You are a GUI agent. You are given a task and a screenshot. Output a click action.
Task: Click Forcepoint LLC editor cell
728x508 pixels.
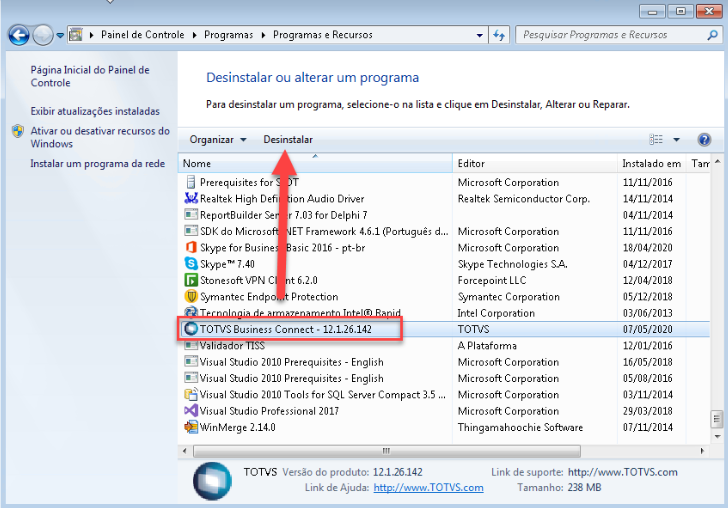pos(492,280)
